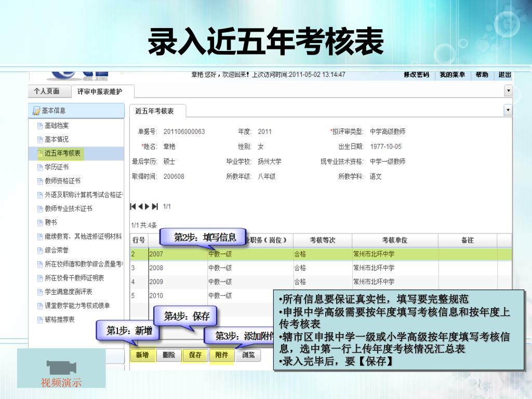Open 所在校骨干教师证明表 in sidebar
Screen dimensions: 532x399
[74, 278]
